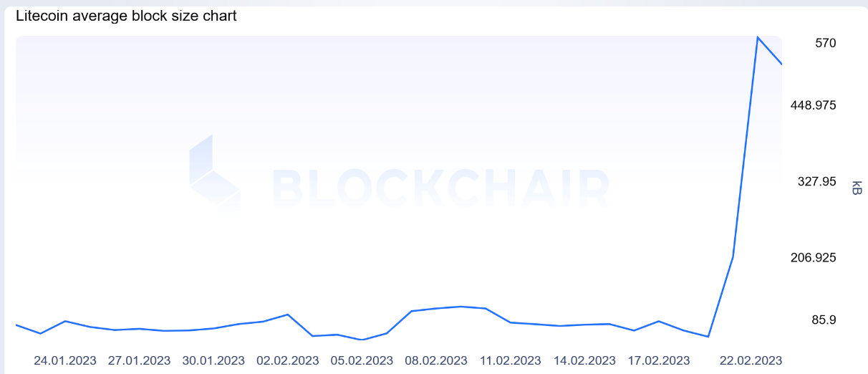Image resolution: width=868 pixels, height=374 pixels.
Task: Click the 206.925 y-axis value
Action: pyautogui.click(x=814, y=257)
